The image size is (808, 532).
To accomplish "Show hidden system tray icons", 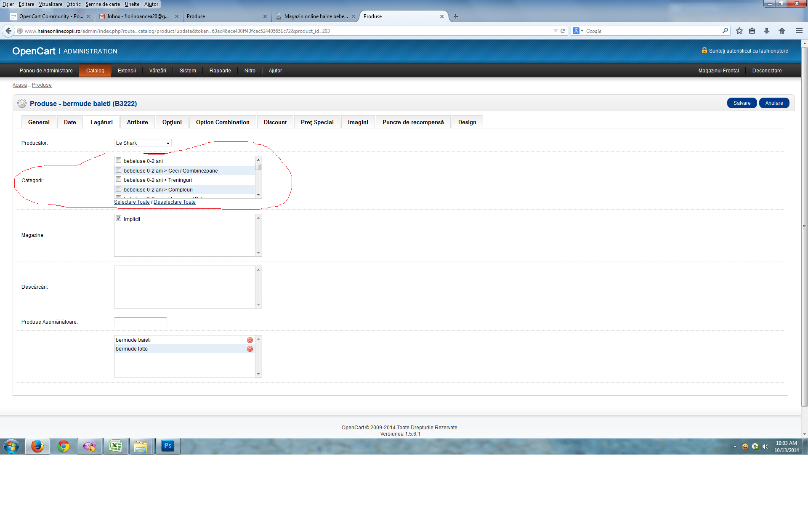I will point(735,447).
